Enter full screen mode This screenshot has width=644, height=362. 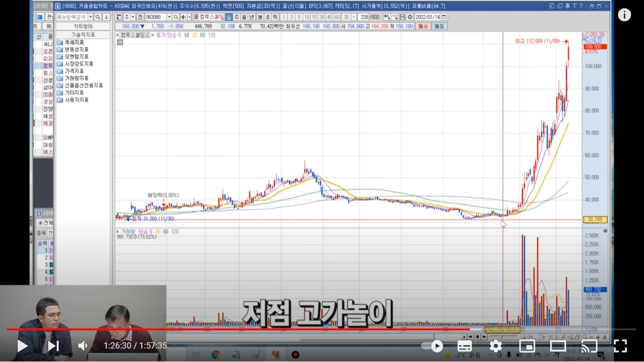620,346
